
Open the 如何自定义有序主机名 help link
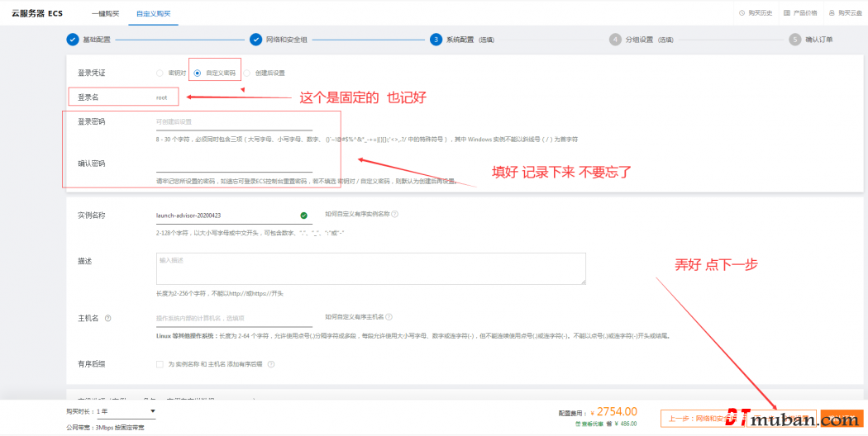click(355, 317)
